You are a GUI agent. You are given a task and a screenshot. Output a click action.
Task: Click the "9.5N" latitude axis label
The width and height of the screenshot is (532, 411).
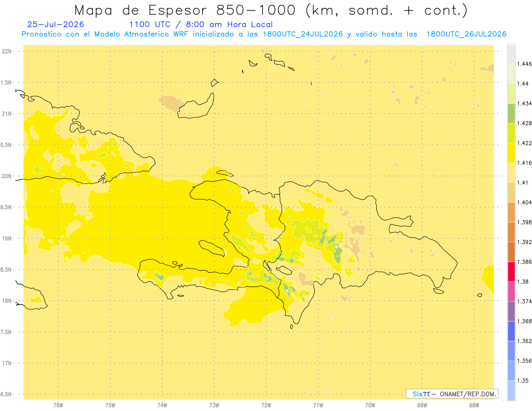[7, 207]
